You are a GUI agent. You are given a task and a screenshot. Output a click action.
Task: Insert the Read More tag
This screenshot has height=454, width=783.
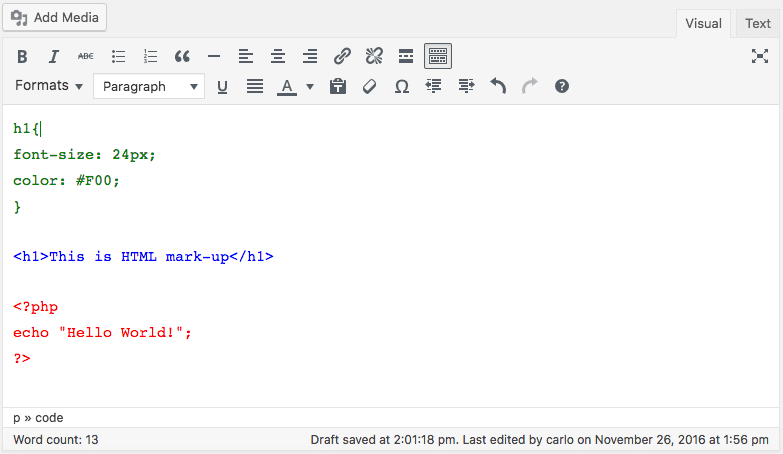(406, 56)
